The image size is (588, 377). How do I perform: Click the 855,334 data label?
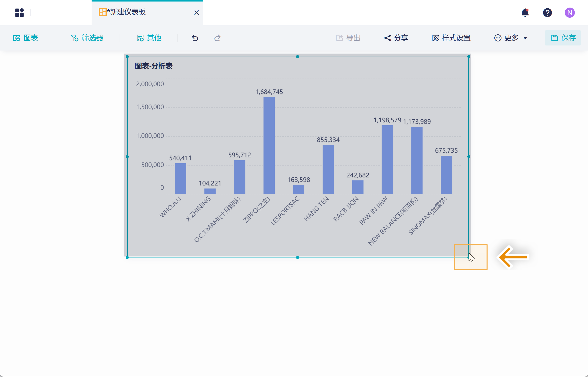328,140
